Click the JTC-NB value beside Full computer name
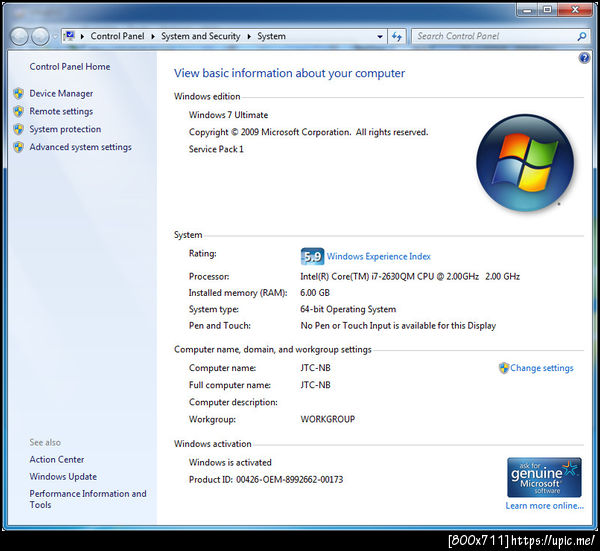The width and height of the screenshot is (600, 551). (315, 385)
